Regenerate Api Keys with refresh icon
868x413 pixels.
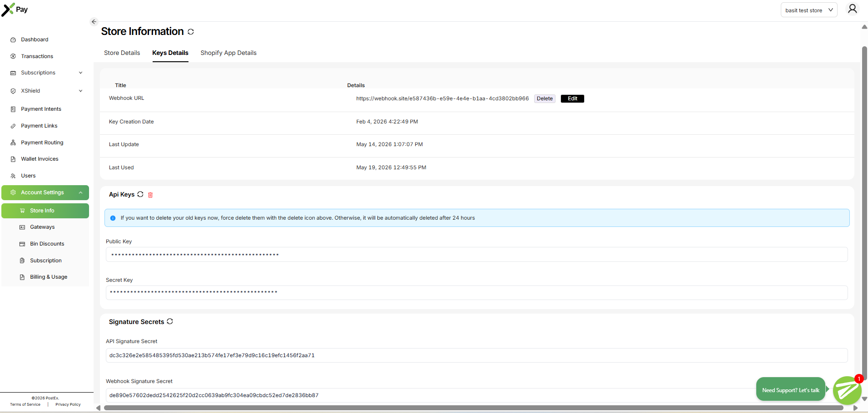click(140, 194)
